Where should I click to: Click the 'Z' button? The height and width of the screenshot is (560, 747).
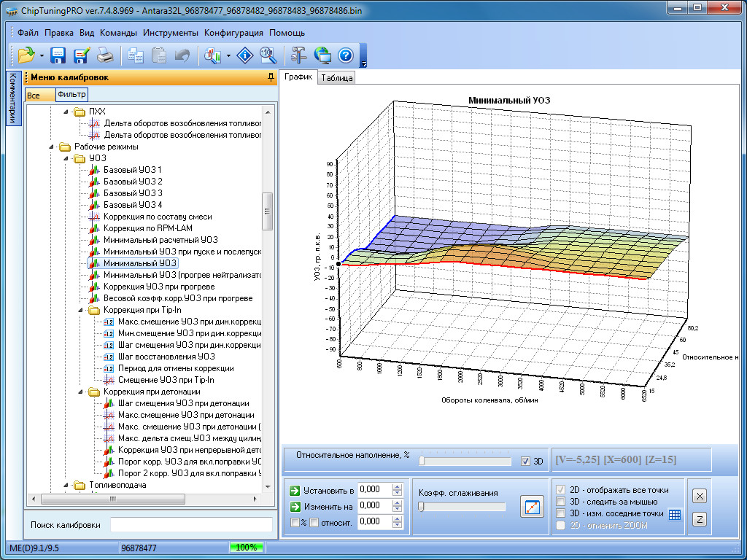tap(699, 519)
